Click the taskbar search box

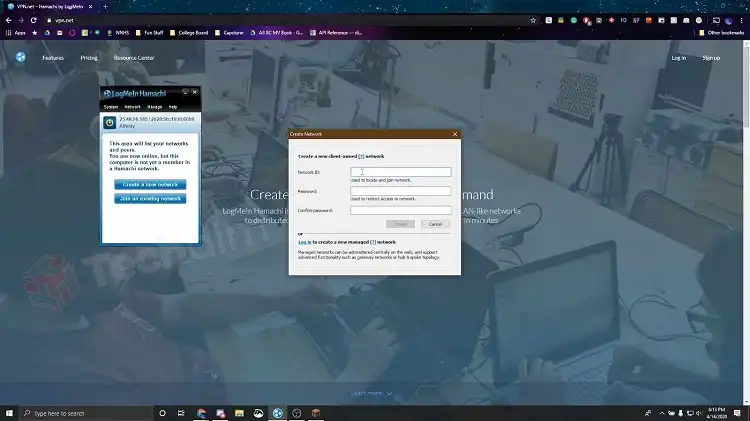tap(86, 413)
